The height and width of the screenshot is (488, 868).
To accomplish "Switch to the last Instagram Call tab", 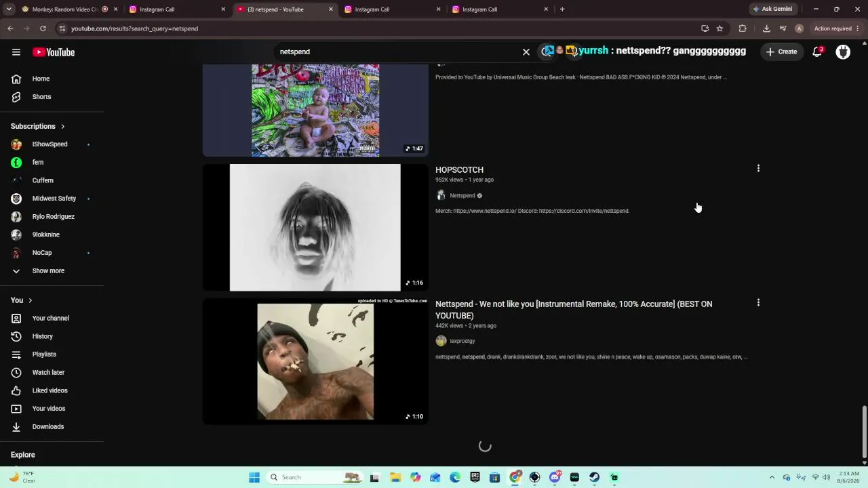I will pyautogui.click(x=500, y=9).
